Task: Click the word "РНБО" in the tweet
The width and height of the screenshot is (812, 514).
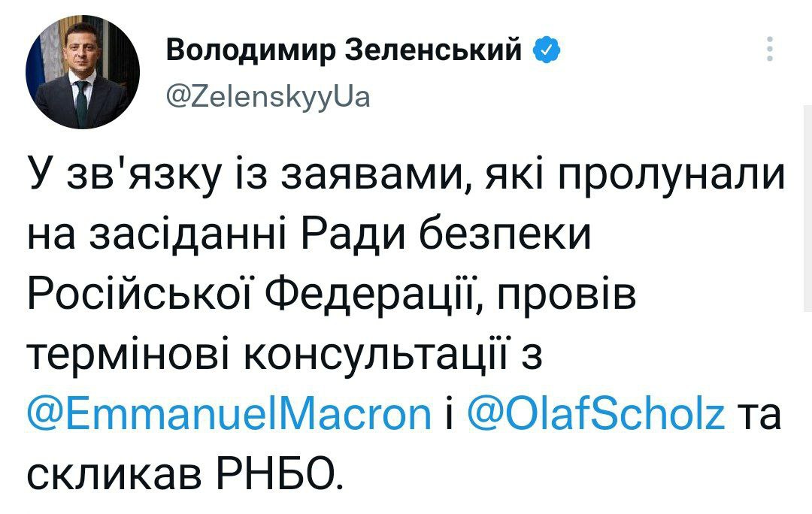Action: click(x=277, y=472)
